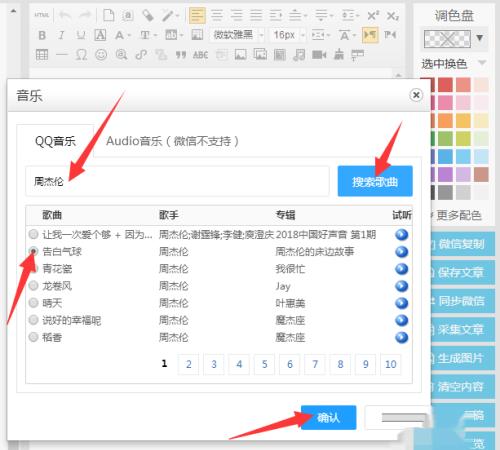Go to results page 2
Screen dimensions: 500x450
(x=189, y=364)
